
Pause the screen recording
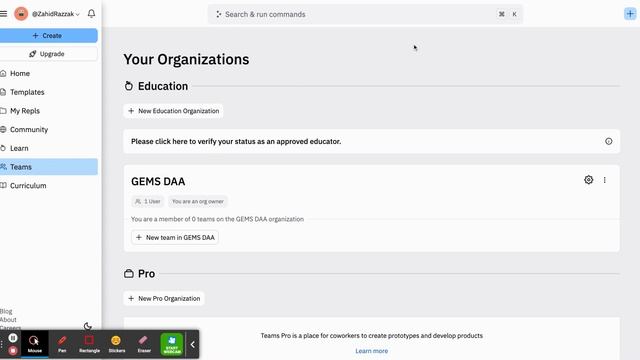click(x=13, y=338)
